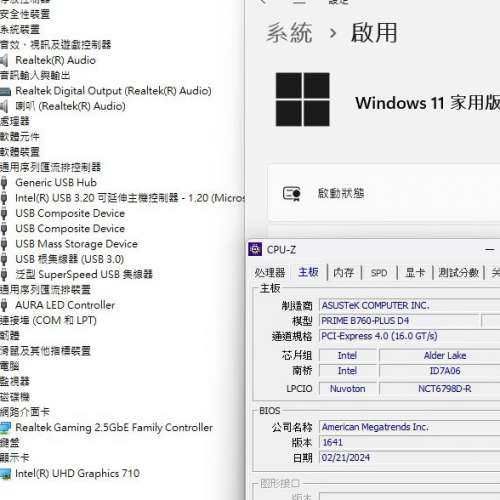
Task: Click the 通用序列匯流排控制器 category
Action: (x=51, y=167)
